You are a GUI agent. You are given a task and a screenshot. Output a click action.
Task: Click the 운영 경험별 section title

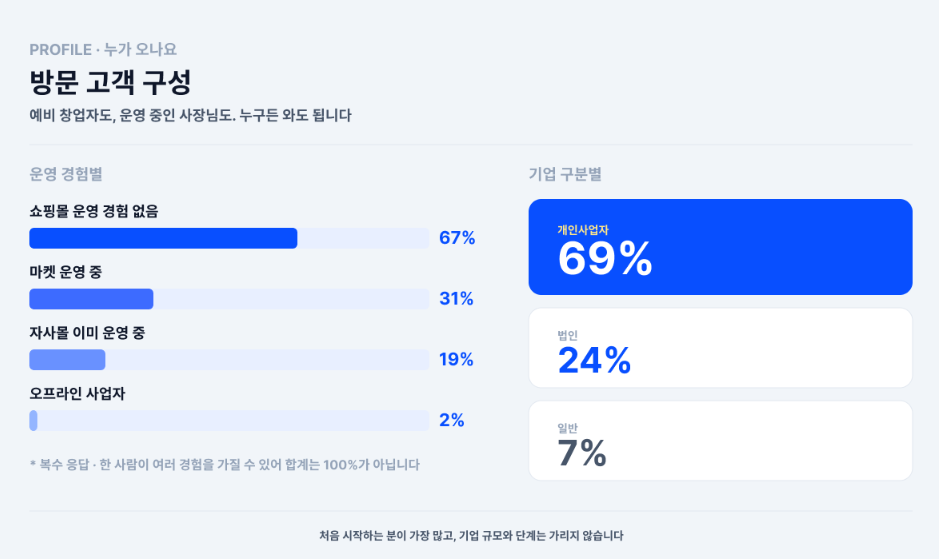pos(66,174)
